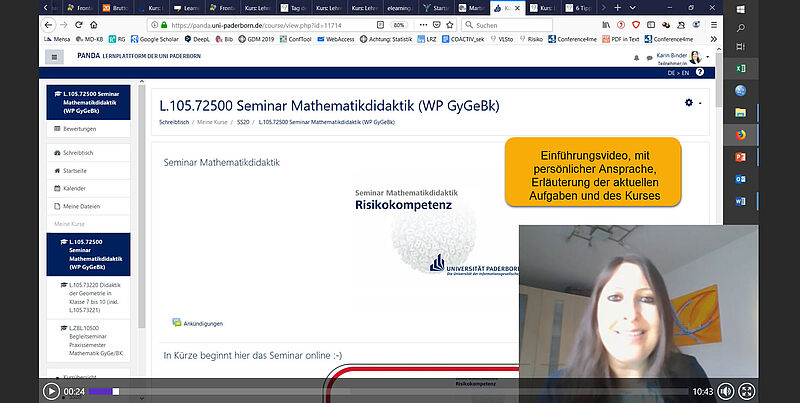
Task: Open the Firefox library icon
Action: point(606,24)
